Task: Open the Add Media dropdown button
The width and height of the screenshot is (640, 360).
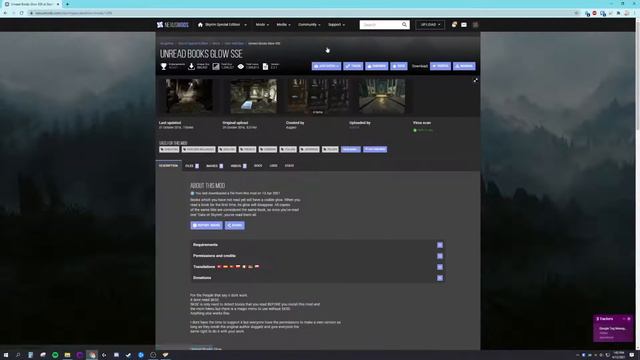Action: tap(327, 66)
